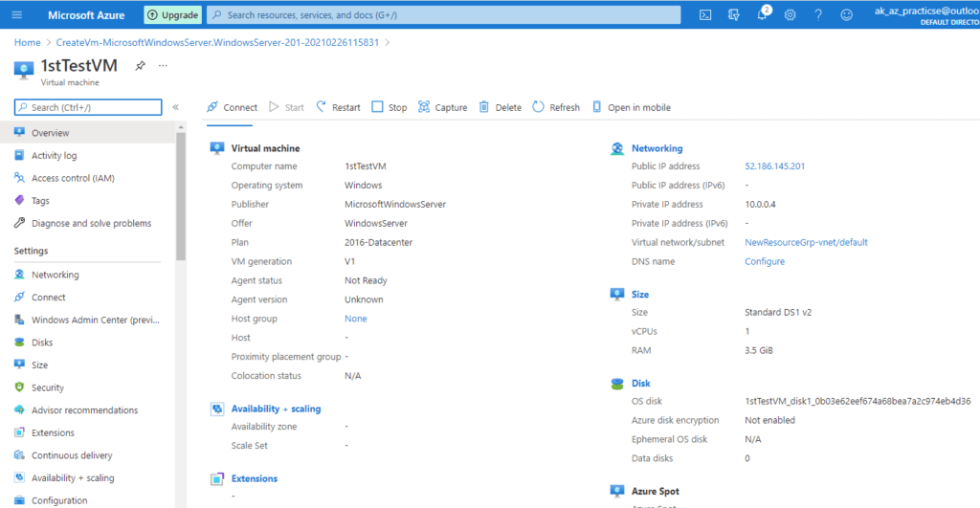The height and width of the screenshot is (508, 980).
Task: Open the notifications bell
Action: 763,14
